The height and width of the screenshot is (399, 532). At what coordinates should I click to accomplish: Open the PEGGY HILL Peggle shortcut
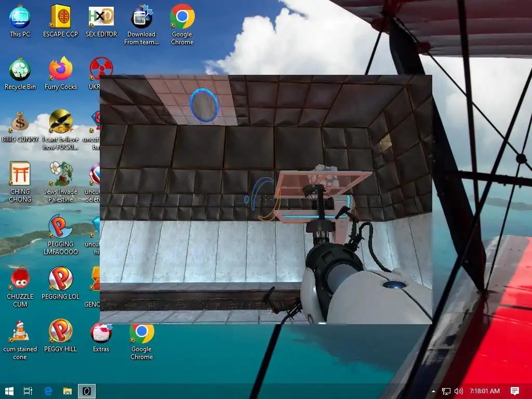tap(60, 336)
